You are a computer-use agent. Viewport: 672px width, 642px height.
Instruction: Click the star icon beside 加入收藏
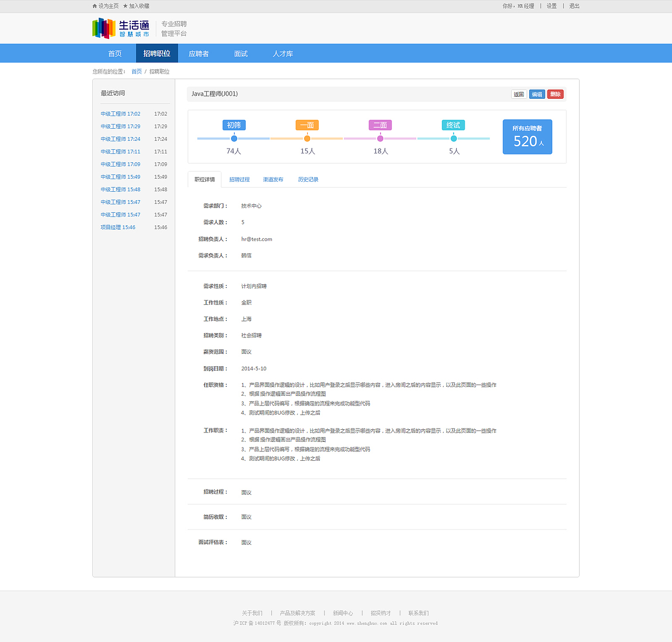click(x=125, y=6)
